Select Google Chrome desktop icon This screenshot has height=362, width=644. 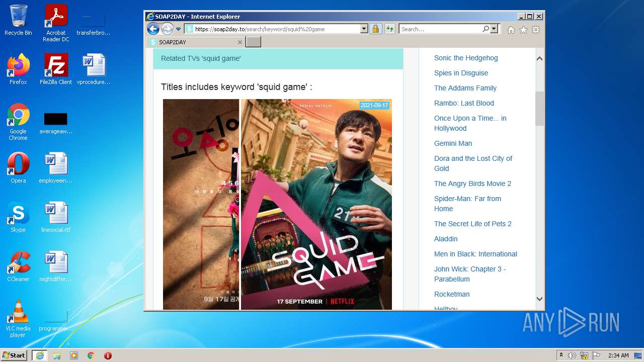click(x=18, y=122)
